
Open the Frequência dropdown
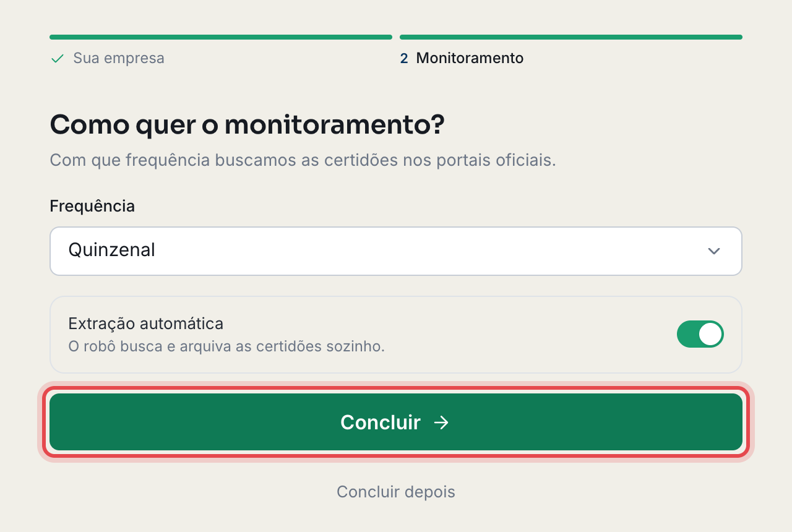point(396,251)
